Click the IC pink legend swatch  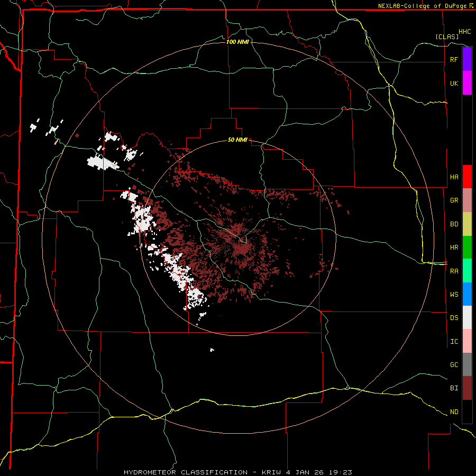467,341
